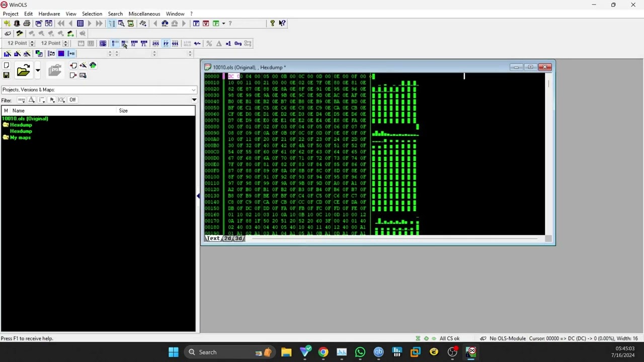Open the Hardware menu
Screen dimensions: 644x362
[x=49, y=14]
